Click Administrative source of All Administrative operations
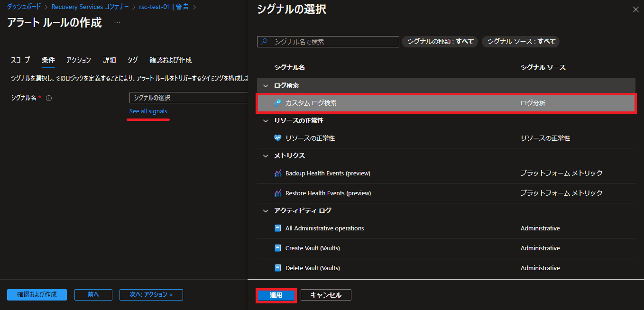Screen dimensions: 644x310 pos(540,228)
